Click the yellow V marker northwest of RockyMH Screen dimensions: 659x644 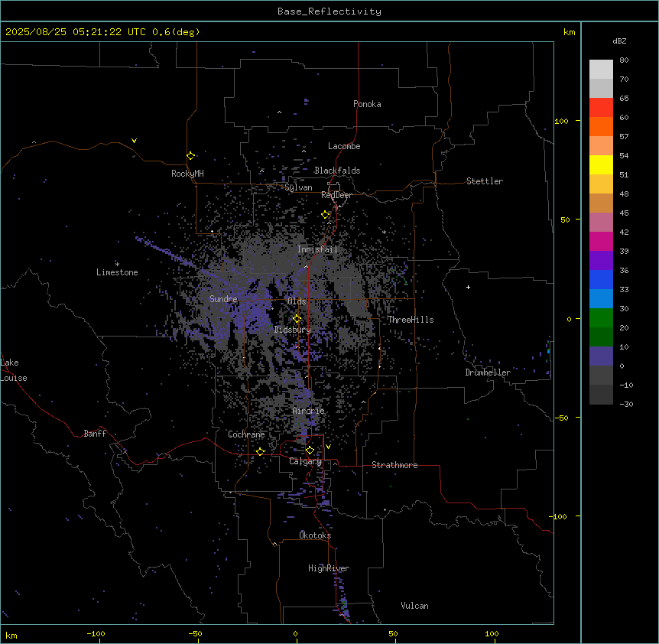click(134, 141)
